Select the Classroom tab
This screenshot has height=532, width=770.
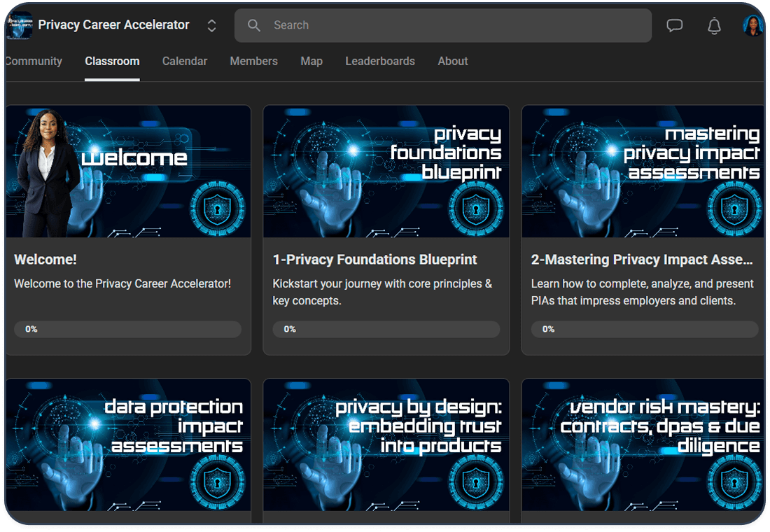tap(112, 62)
